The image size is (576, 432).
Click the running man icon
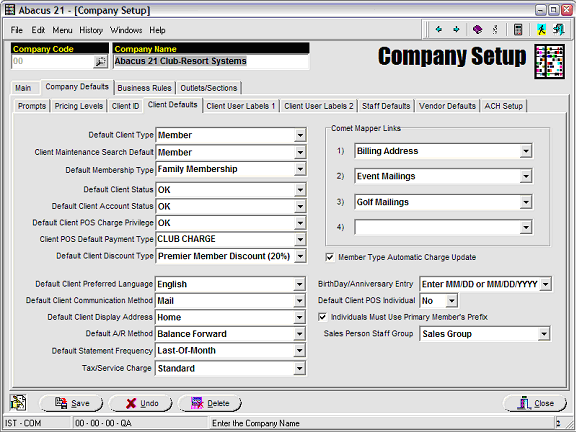(x=541, y=29)
